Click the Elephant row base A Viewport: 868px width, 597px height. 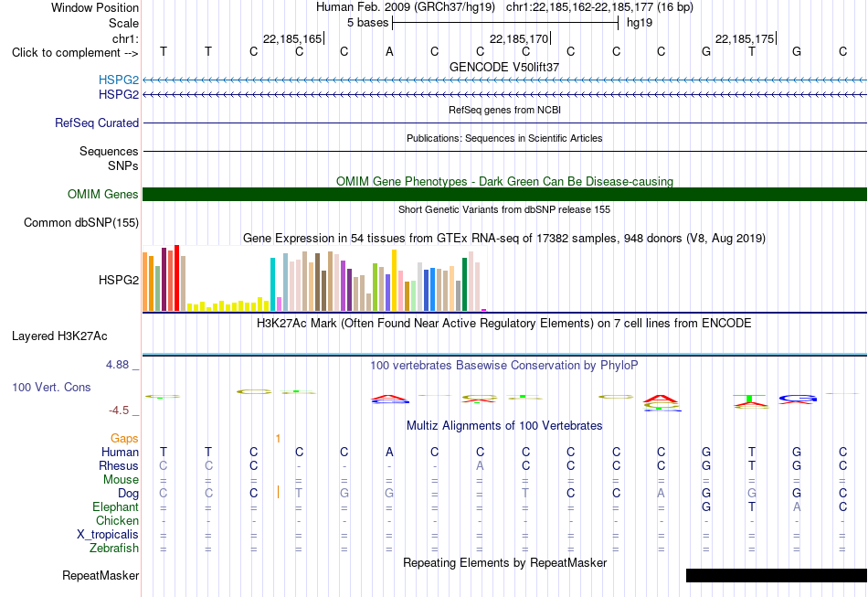(x=797, y=506)
